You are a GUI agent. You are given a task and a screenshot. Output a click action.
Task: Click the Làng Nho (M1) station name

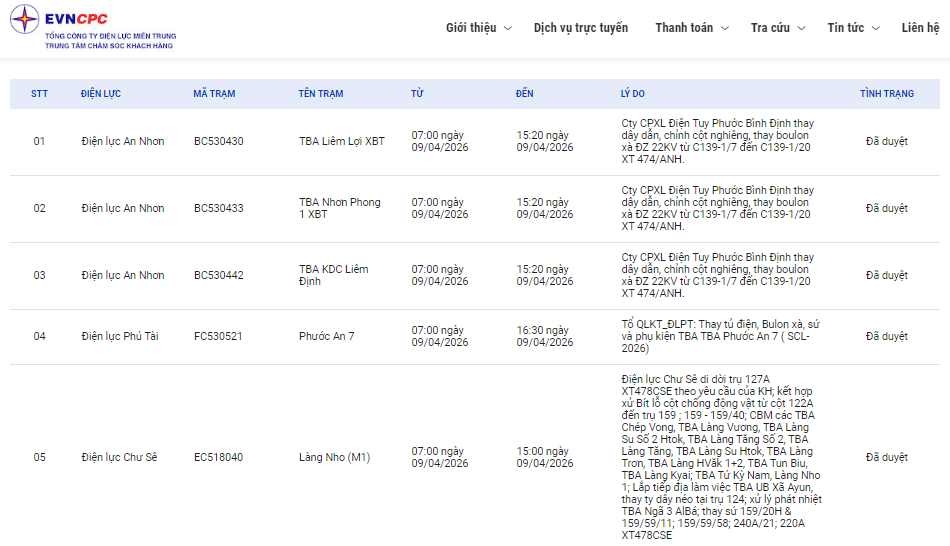click(334, 458)
